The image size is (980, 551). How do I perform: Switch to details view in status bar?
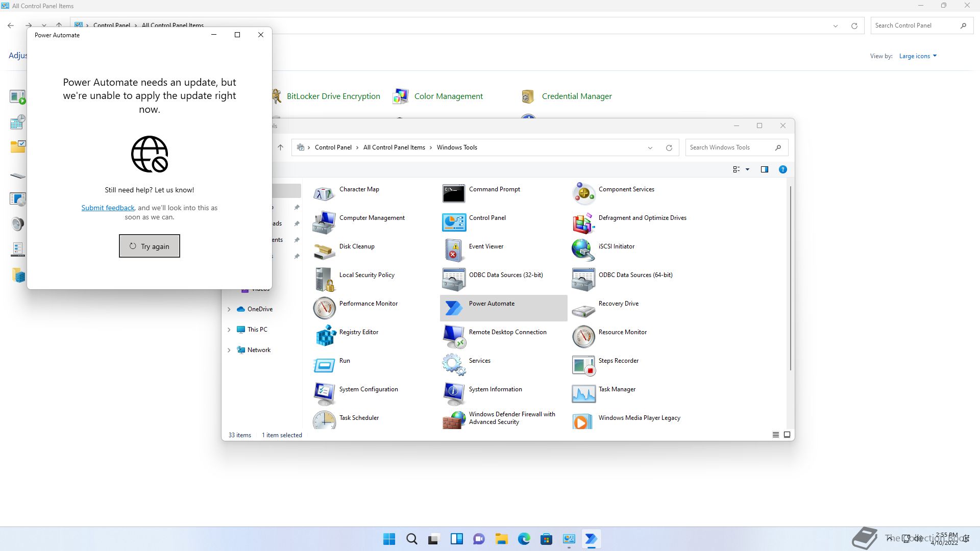click(775, 435)
